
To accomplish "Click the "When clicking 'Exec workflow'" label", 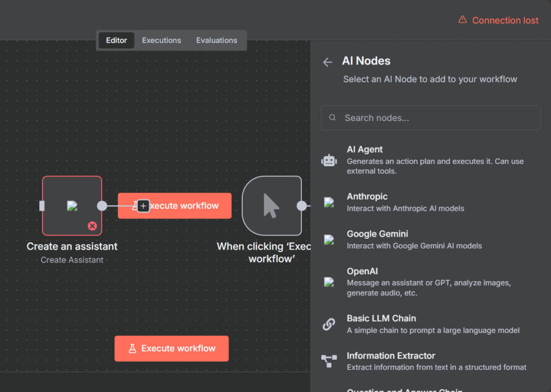I will click(x=264, y=253).
